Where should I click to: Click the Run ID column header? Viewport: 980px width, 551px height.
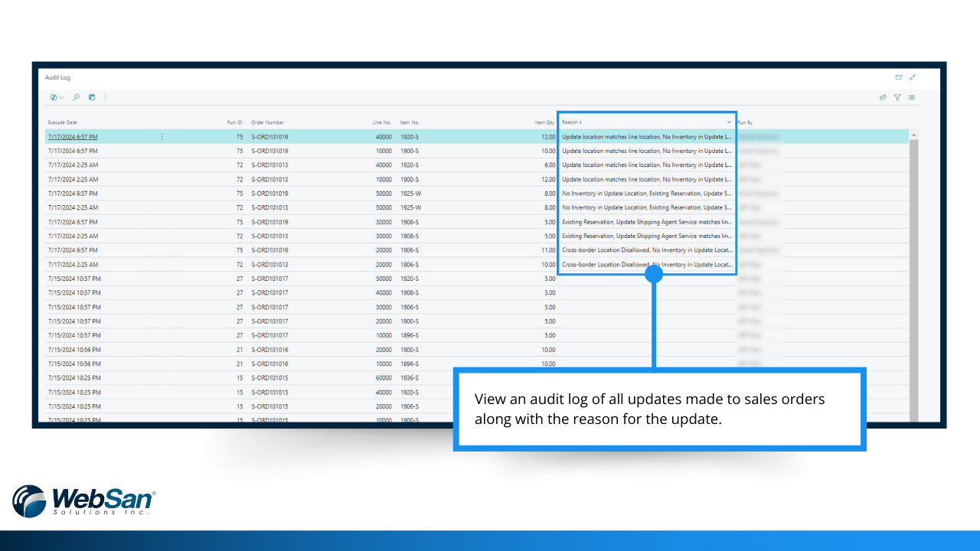[234, 122]
